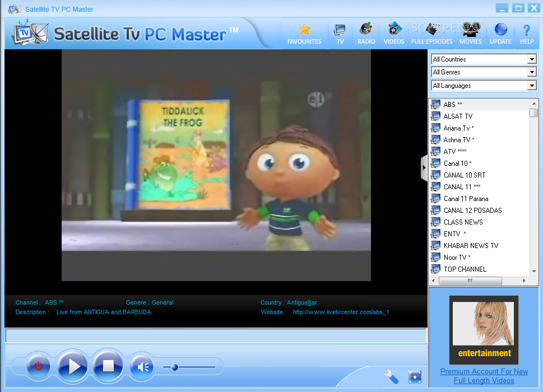
Task: Select the CANAL 12 POSADAS channel
Action: 480,211
